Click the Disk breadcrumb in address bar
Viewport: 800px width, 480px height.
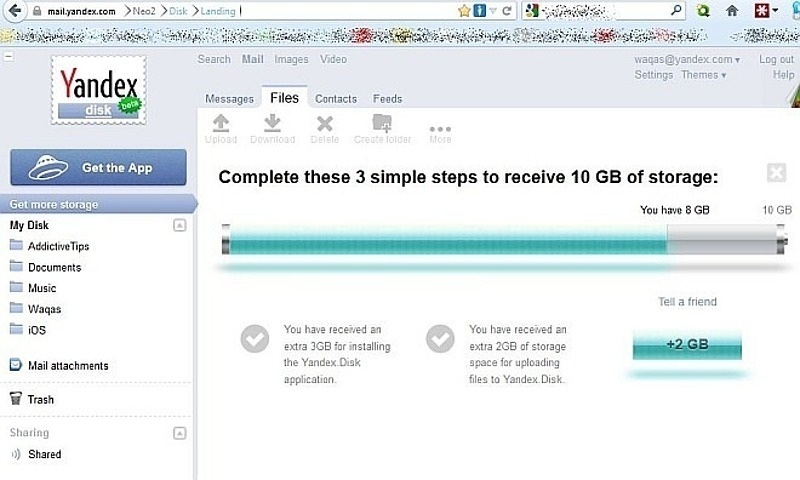[x=178, y=11]
